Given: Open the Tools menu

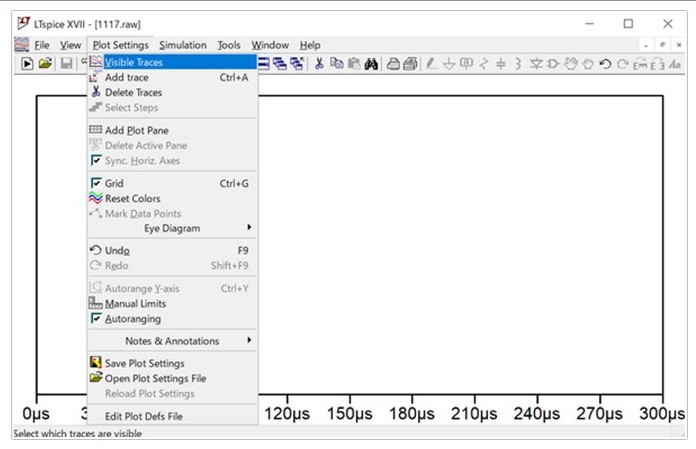Looking at the screenshot, I should tap(229, 45).
